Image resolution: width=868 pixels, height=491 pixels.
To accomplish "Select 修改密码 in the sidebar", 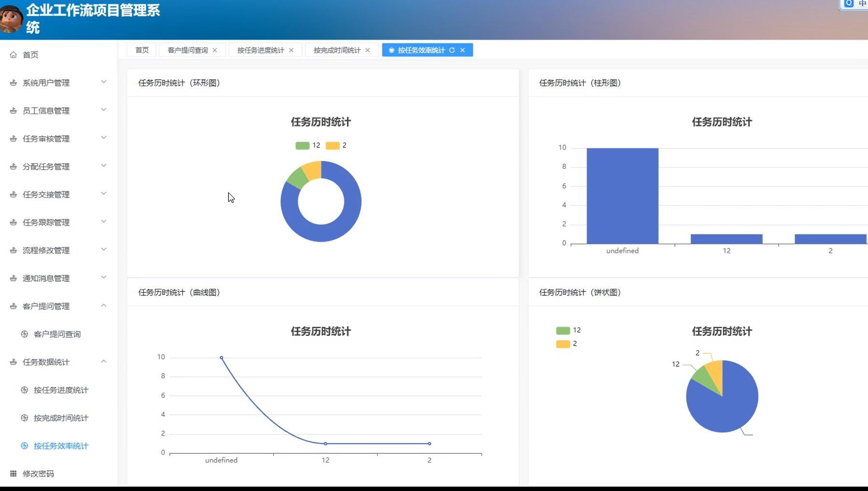I will tap(37, 474).
